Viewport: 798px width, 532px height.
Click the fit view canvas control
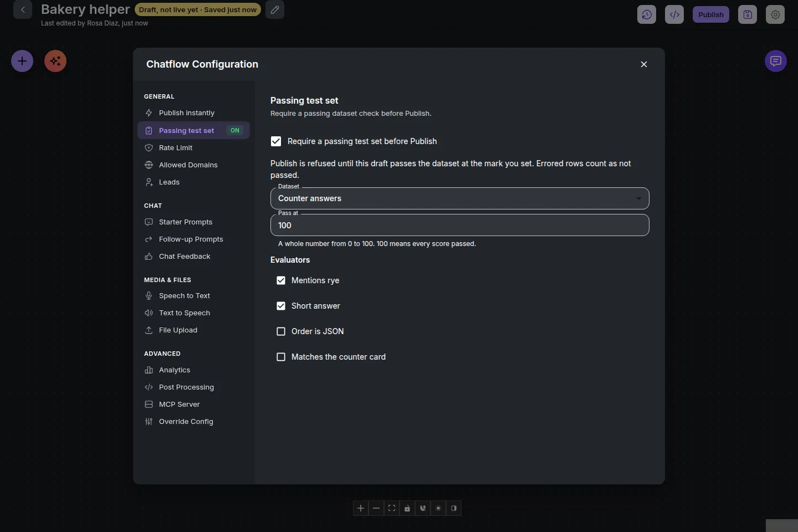tap(392, 508)
